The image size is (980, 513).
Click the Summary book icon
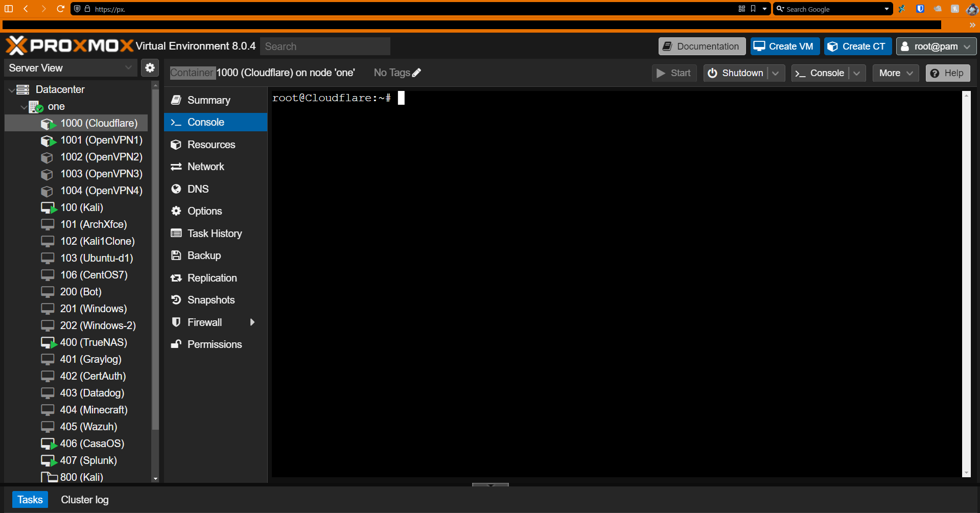click(x=176, y=100)
